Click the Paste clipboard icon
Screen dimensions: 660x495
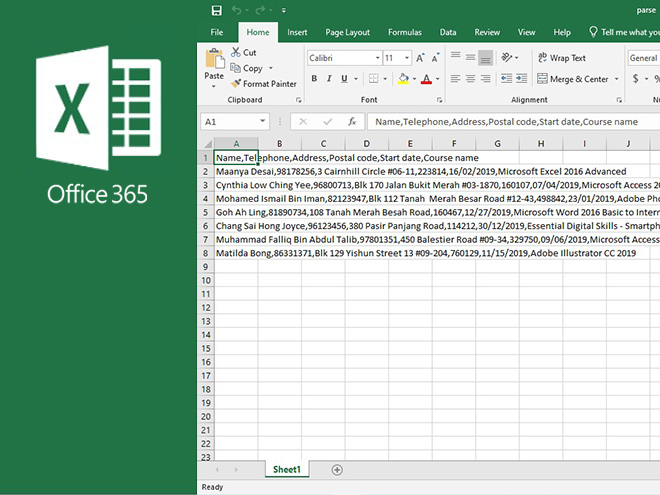[x=214, y=58]
